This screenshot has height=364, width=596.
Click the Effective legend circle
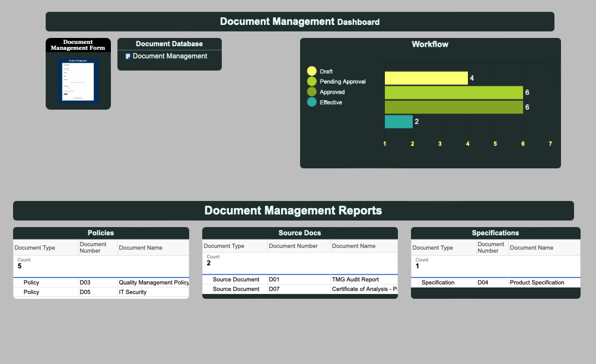pos(312,103)
